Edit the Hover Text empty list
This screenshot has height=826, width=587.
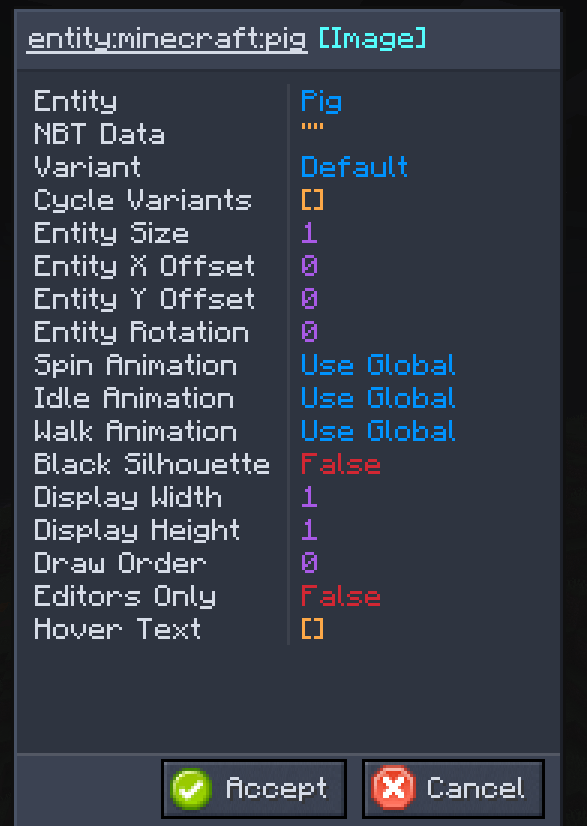pos(312,629)
